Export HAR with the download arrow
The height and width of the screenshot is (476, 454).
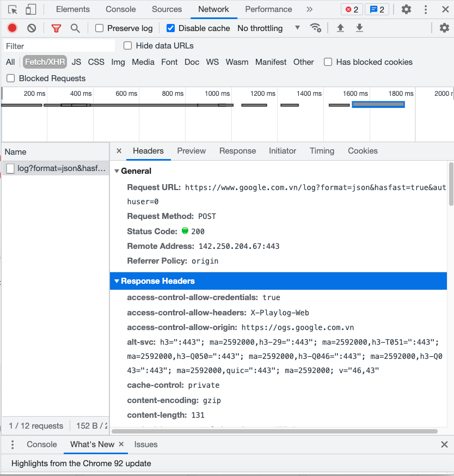pos(359,28)
